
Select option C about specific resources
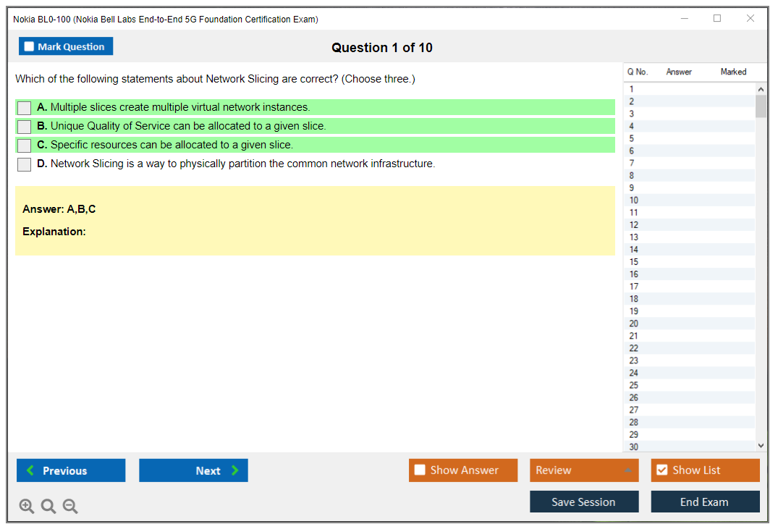coord(25,145)
